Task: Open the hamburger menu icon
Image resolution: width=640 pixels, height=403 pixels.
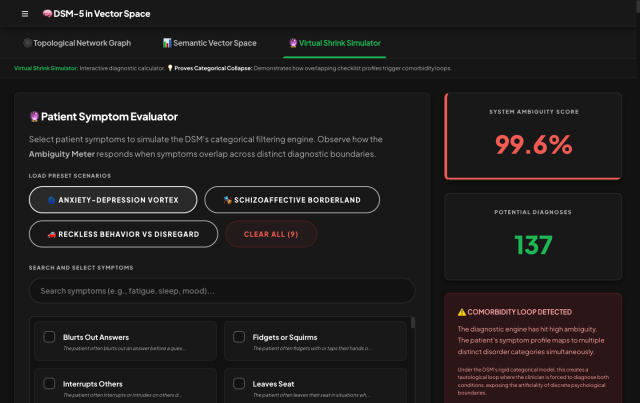Action: [x=25, y=14]
